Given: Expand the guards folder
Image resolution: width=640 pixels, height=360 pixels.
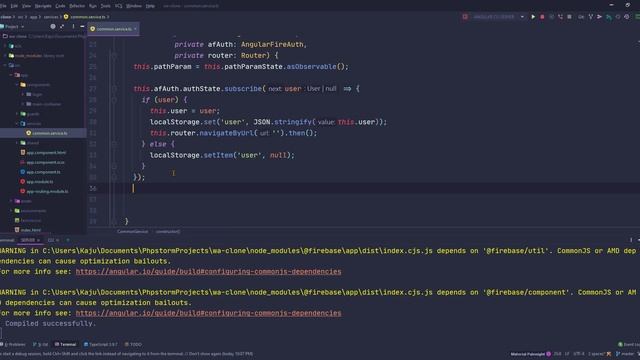Looking at the screenshot, I should coord(17,114).
